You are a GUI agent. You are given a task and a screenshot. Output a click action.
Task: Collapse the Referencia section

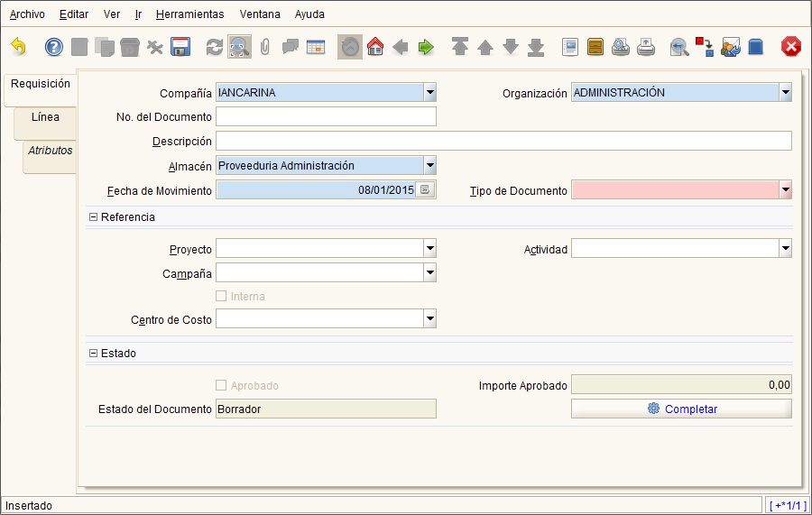93,216
